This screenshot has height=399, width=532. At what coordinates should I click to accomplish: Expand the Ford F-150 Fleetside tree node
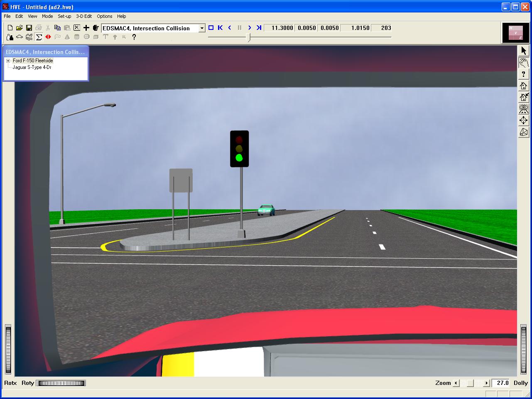[8, 61]
